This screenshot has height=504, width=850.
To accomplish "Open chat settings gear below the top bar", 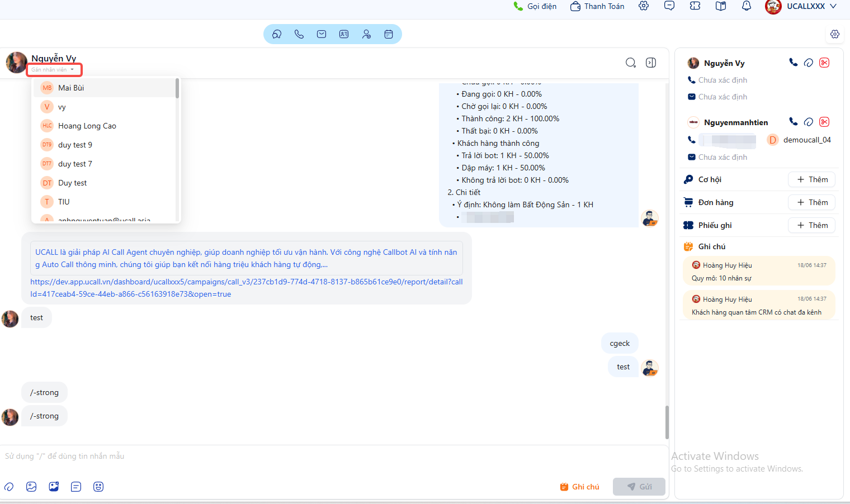I will click(835, 34).
